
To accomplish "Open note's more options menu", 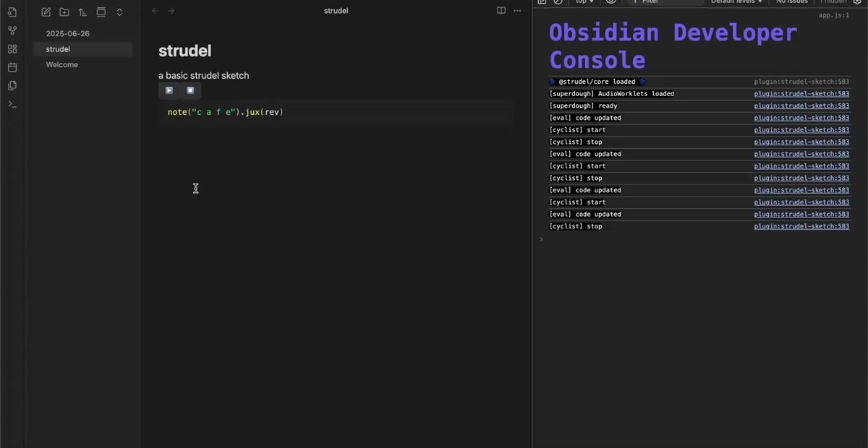I will tap(517, 11).
